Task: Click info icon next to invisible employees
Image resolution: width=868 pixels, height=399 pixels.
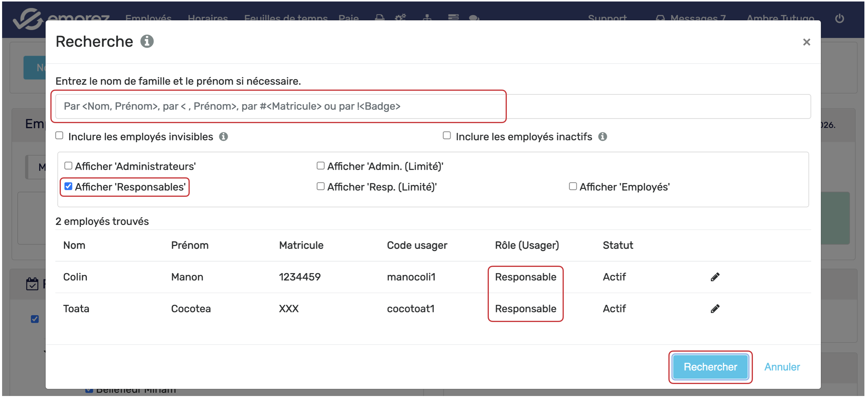Action: 223,137
